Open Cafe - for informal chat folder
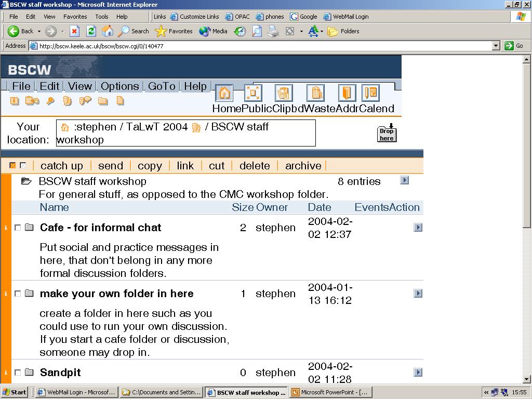Image resolution: width=532 pixels, height=399 pixels. pyautogui.click(x=100, y=228)
